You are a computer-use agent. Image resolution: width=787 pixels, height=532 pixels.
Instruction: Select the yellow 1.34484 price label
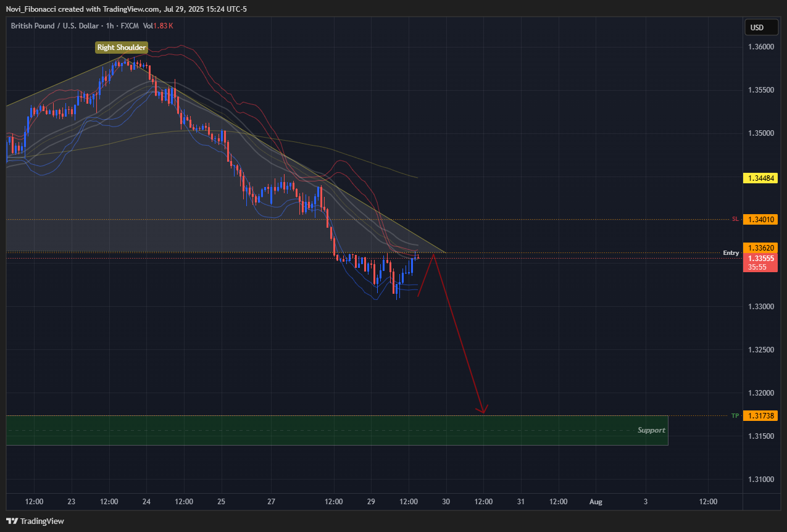(760, 178)
